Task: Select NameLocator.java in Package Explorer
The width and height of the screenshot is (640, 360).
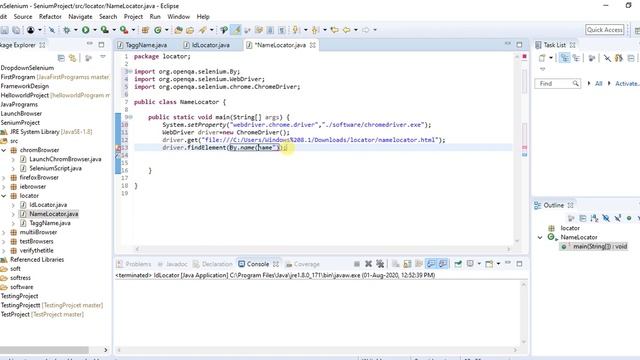Action: click(53, 214)
